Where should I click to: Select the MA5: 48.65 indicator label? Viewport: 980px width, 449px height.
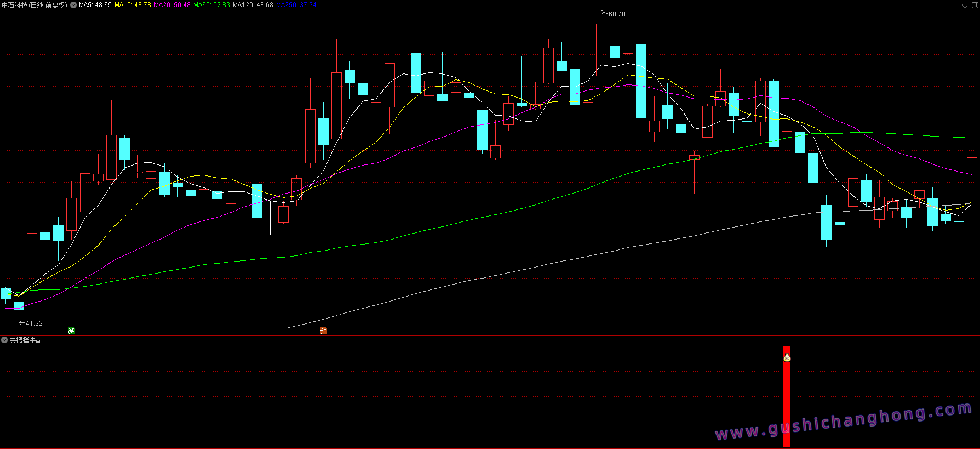(x=95, y=5)
